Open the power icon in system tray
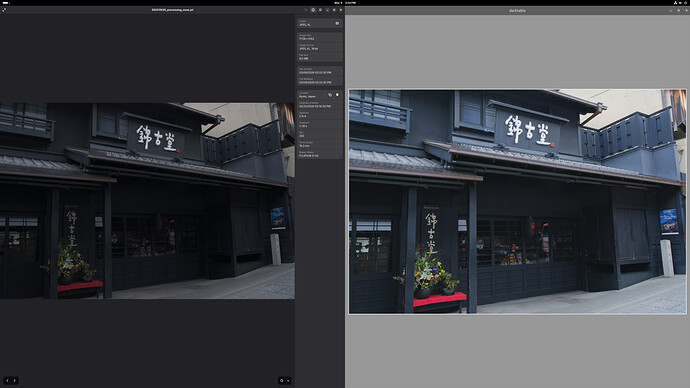This screenshot has height=388, width=690. [686, 3]
